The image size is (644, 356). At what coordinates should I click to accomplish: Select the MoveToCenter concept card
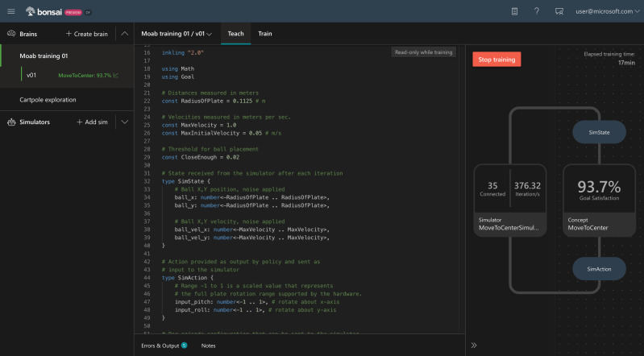[x=599, y=201]
